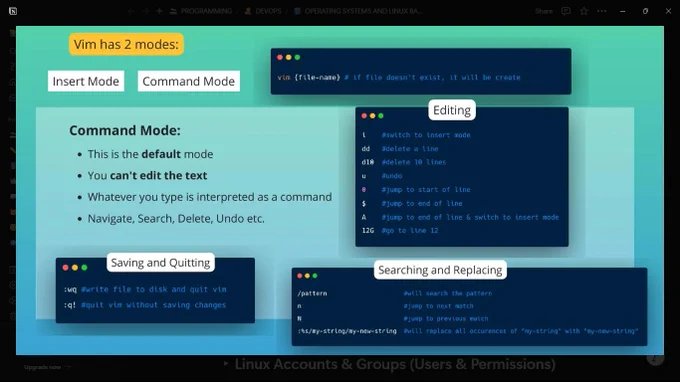
Task: Close the Notion window
Action: point(668,11)
